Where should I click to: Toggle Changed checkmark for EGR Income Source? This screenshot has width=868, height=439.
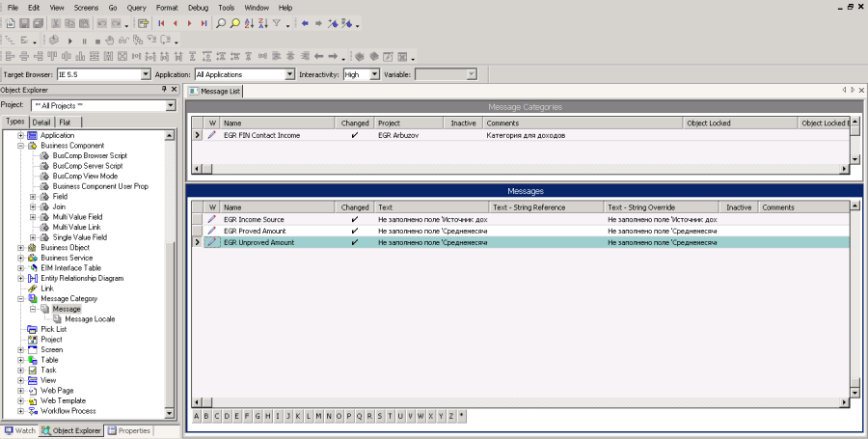[355, 219]
